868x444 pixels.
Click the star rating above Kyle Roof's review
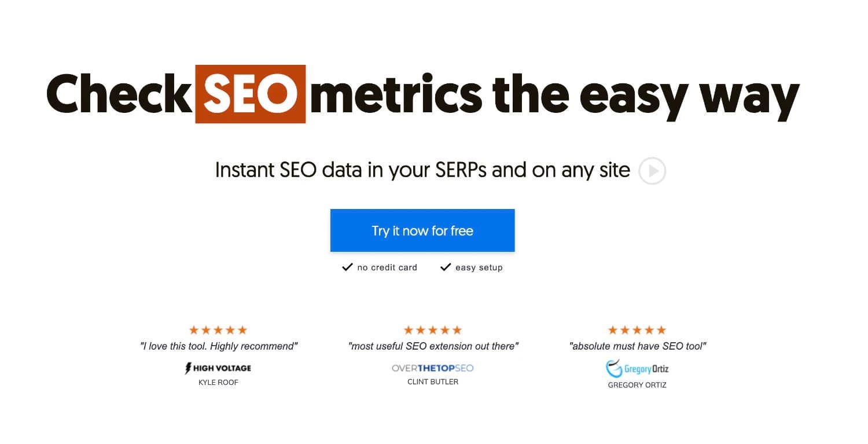[218, 330]
